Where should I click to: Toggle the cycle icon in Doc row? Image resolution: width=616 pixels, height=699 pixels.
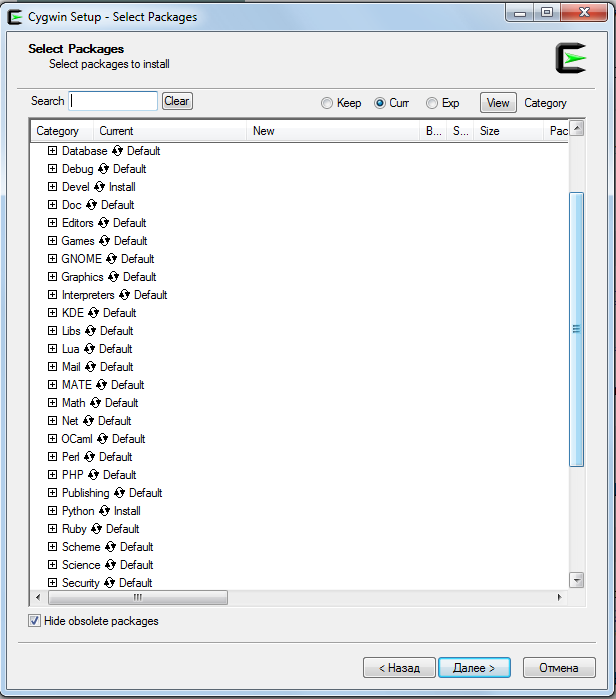pyautogui.click(x=91, y=205)
